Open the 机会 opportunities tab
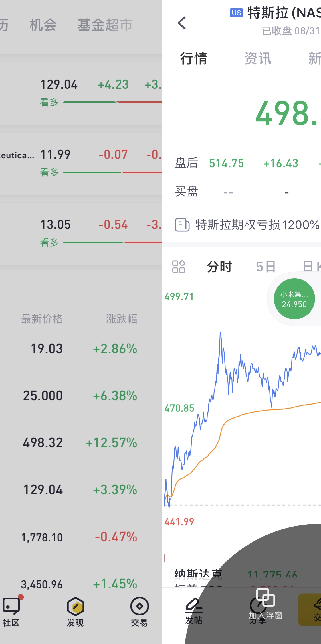This screenshot has width=321, height=644. [x=43, y=25]
